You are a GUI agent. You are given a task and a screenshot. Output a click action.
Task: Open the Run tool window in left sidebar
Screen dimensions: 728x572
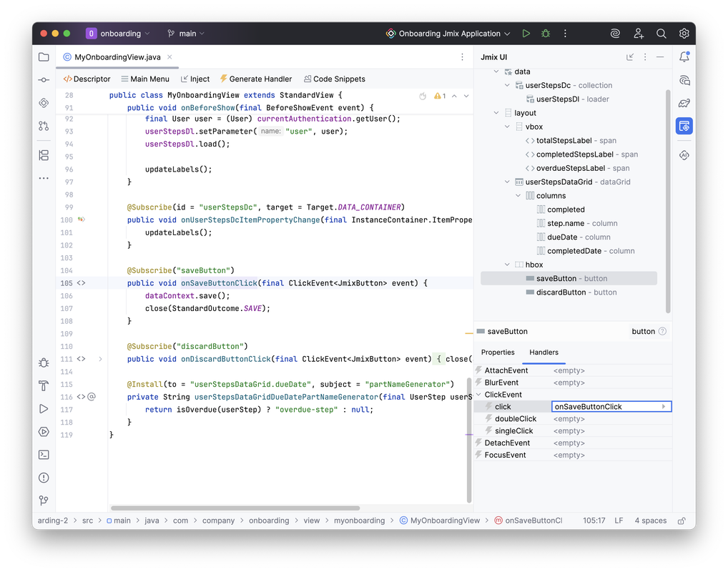tap(44, 408)
